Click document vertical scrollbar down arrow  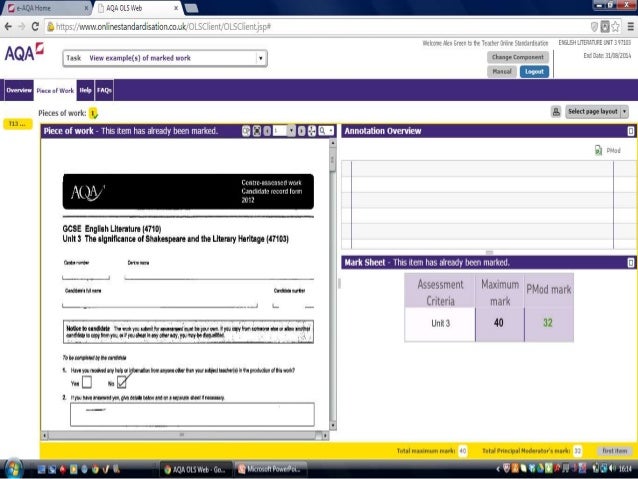pos(333,426)
